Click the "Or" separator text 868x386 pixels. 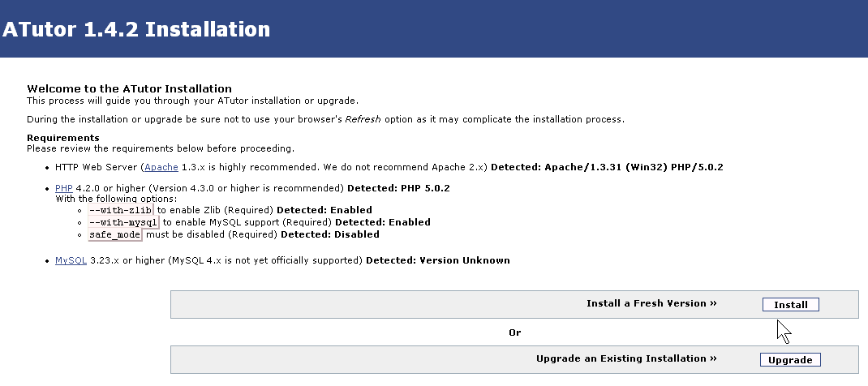(x=515, y=332)
